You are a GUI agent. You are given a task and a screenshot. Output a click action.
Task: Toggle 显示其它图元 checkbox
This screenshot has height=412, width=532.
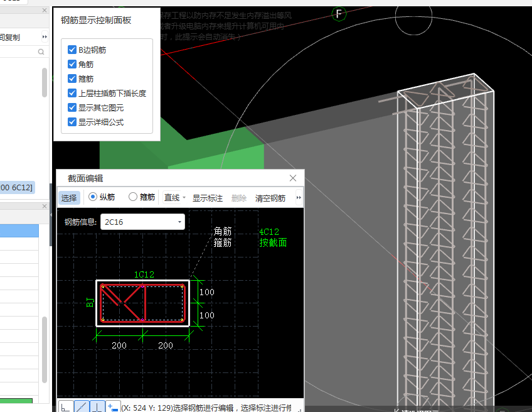(72, 107)
